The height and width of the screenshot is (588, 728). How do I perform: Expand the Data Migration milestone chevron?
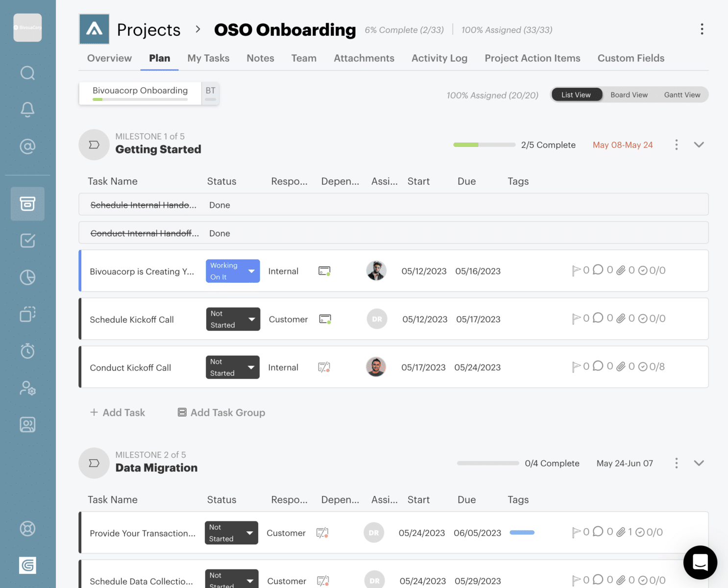699,463
